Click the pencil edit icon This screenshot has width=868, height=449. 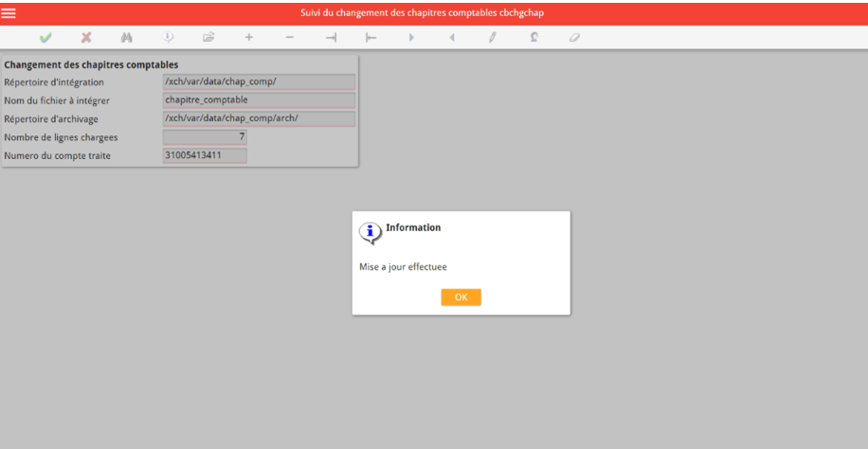pos(493,38)
